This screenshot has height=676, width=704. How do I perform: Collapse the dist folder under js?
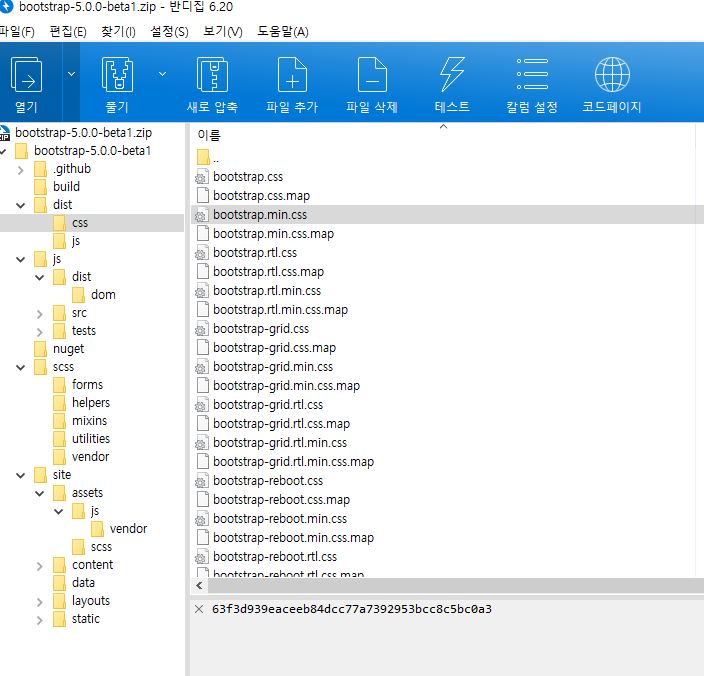40,277
